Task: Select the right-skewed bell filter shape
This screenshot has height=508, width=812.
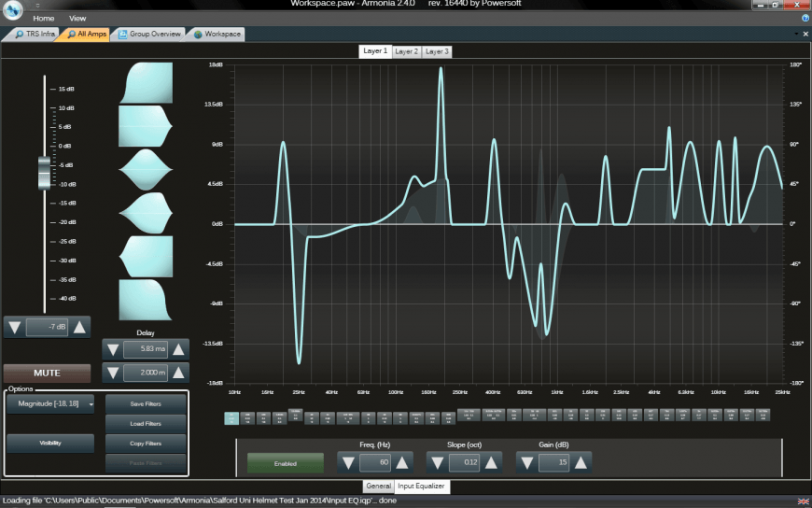Action: [x=146, y=213]
